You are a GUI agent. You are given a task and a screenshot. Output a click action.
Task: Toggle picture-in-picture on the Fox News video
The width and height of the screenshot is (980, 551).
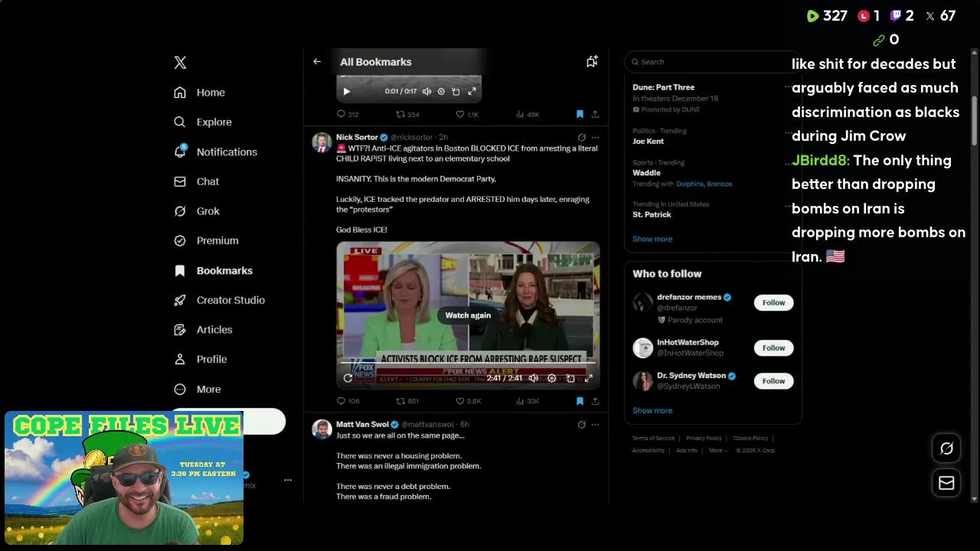click(x=570, y=378)
